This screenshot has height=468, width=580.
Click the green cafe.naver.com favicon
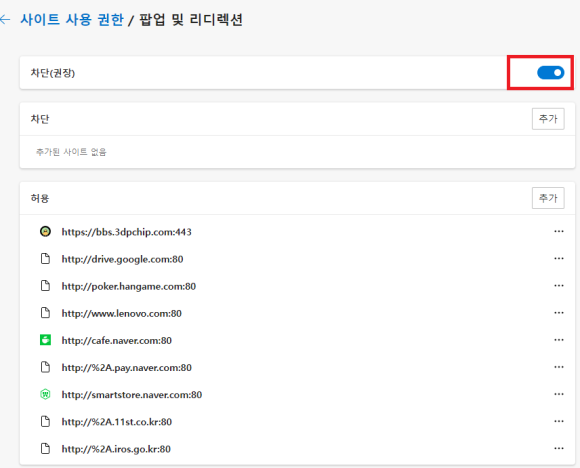45,340
